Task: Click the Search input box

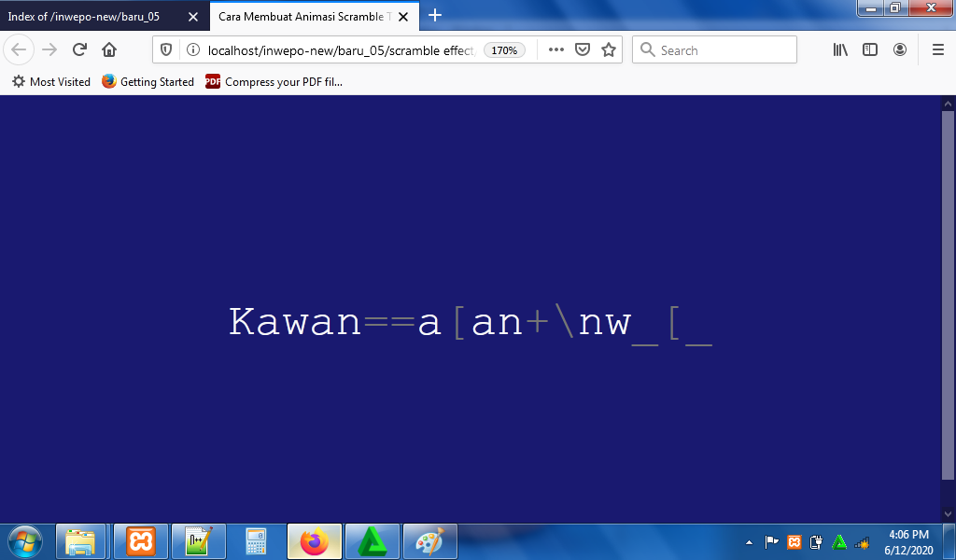Action: (x=714, y=50)
